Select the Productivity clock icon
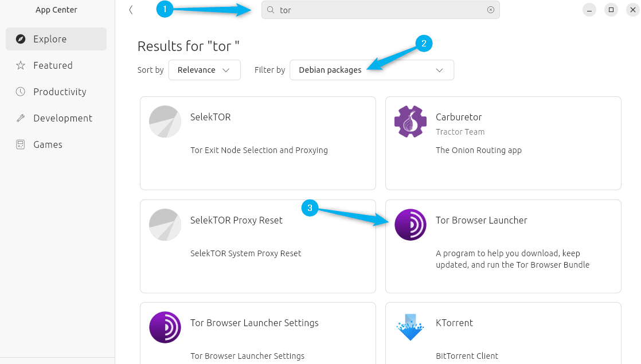641x364 pixels. 21,92
